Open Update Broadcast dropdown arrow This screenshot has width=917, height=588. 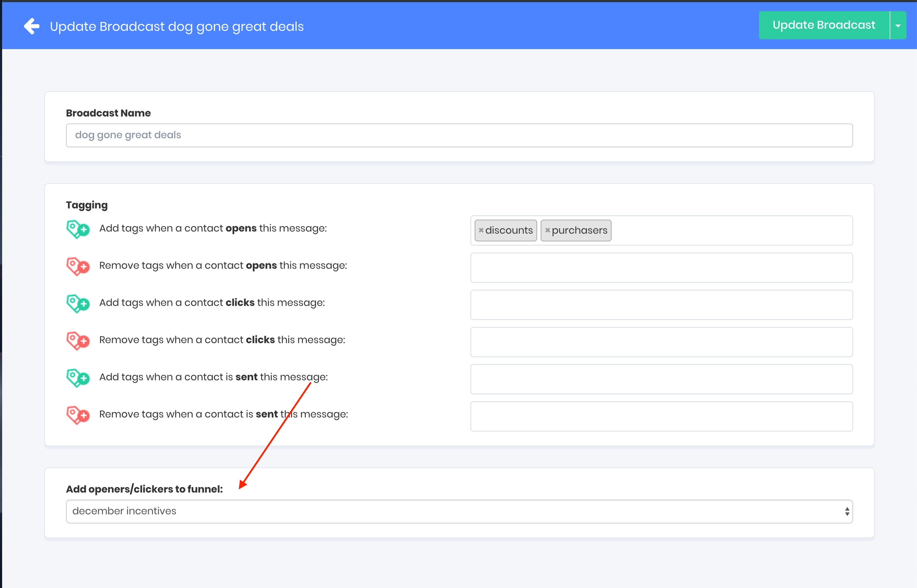tap(898, 25)
